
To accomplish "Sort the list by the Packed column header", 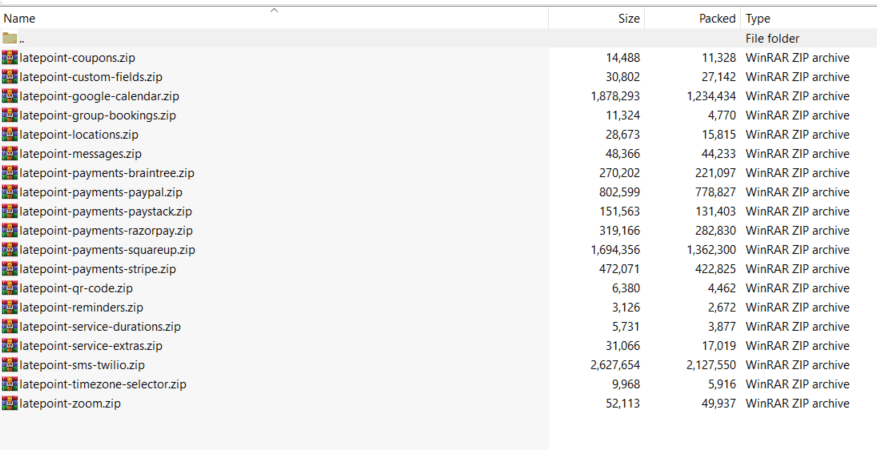I will (x=693, y=18).
